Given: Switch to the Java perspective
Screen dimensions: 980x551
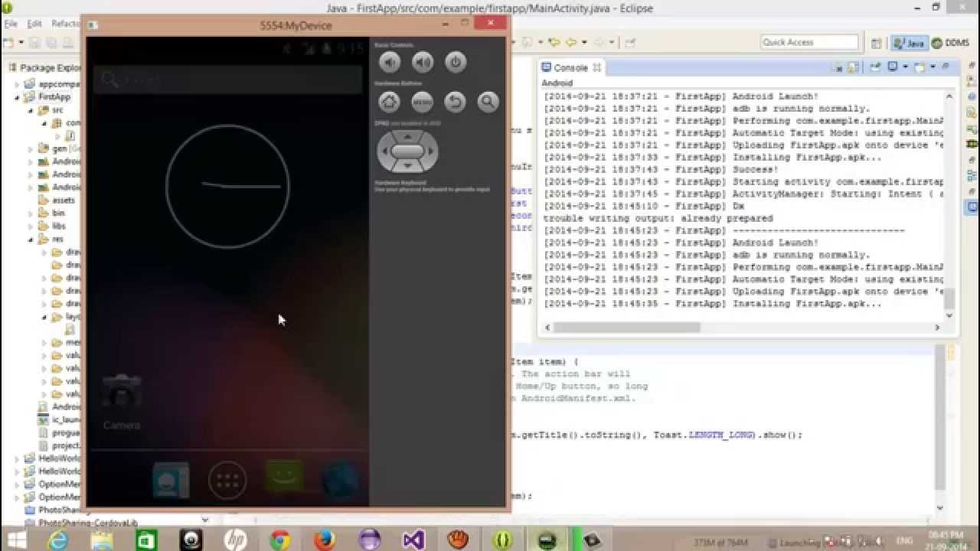Looking at the screenshot, I should pos(908,43).
